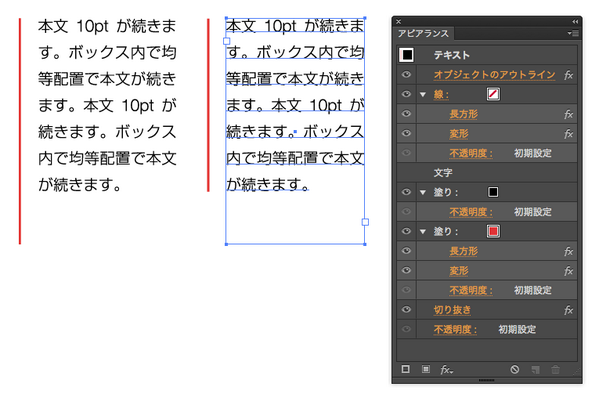Hide the オブジェクトのアウトライン effect

click(x=406, y=75)
